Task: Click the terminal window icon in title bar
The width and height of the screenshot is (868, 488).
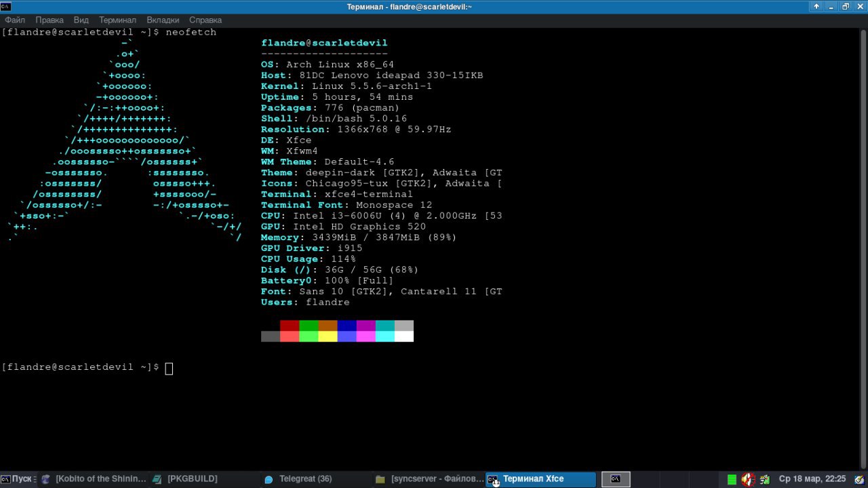Action: pyautogui.click(x=5, y=6)
